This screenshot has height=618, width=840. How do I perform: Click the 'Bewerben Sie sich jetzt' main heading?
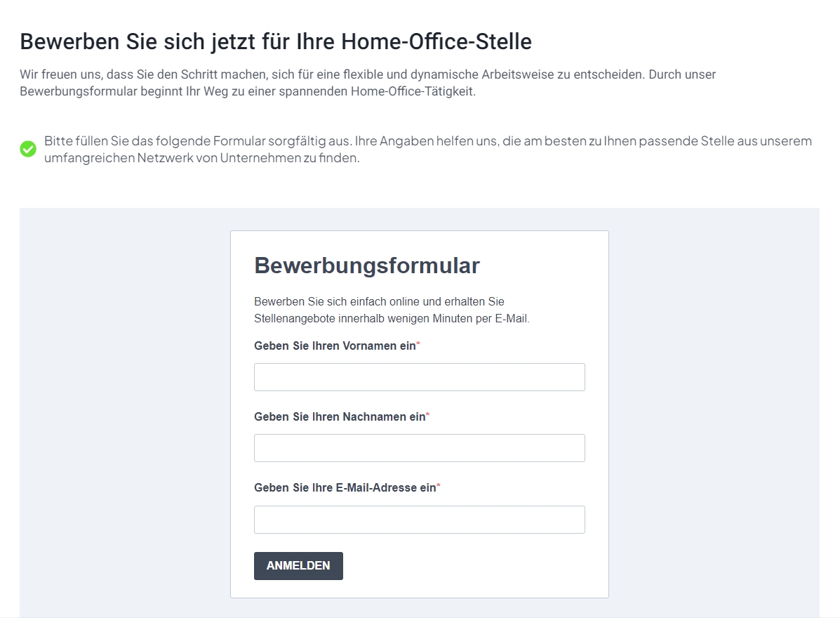tap(276, 41)
